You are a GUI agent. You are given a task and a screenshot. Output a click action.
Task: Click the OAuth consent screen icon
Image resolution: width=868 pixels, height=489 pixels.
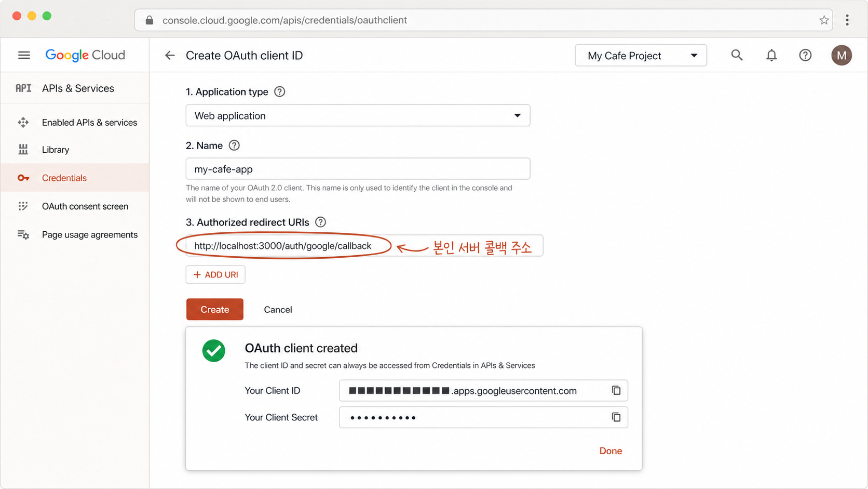(23, 206)
